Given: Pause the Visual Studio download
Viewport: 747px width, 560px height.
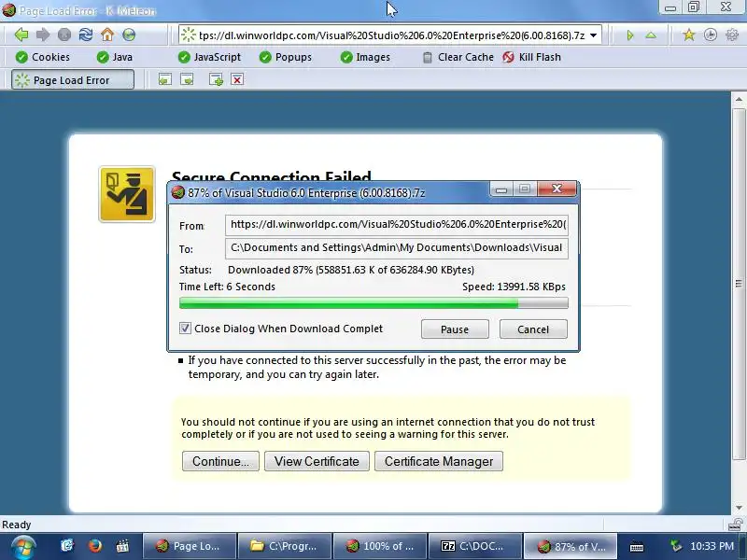Looking at the screenshot, I should tap(455, 329).
